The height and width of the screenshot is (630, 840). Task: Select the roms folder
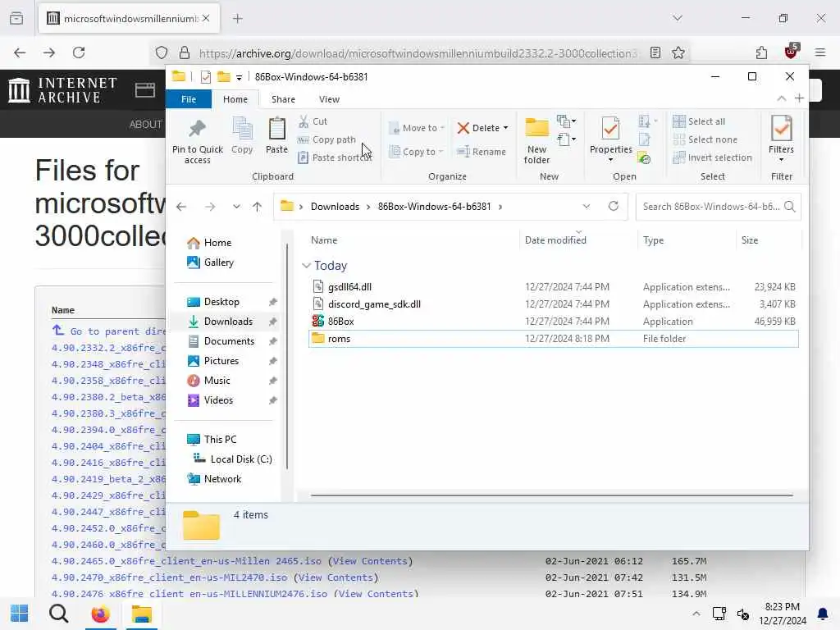(x=553, y=339)
